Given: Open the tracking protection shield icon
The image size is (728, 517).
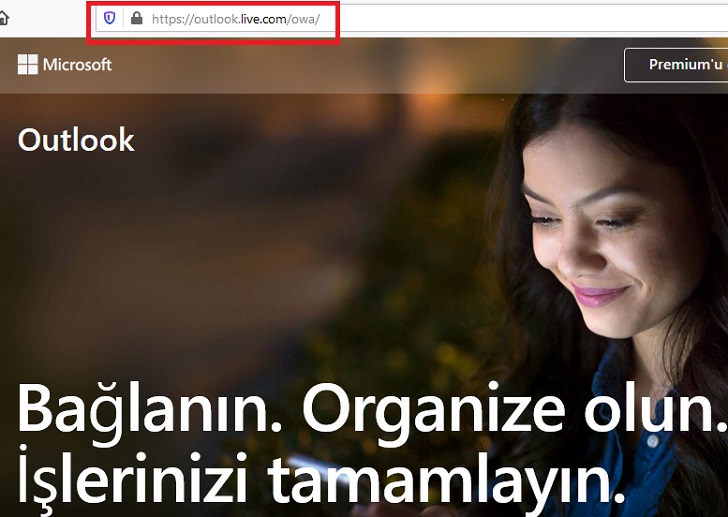Looking at the screenshot, I should tap(109, 18).
